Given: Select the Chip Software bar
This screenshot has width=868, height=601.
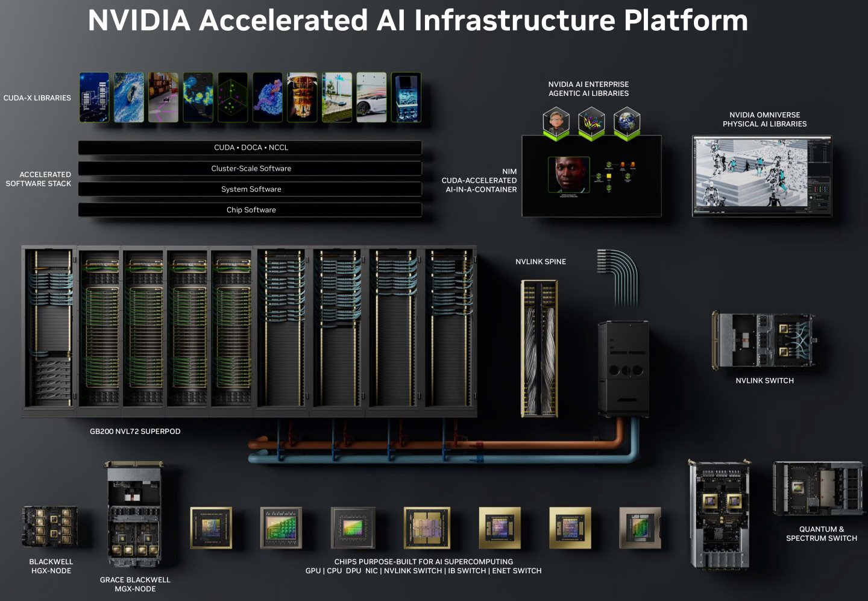Looking at the screenshot, I should point(250,210).
